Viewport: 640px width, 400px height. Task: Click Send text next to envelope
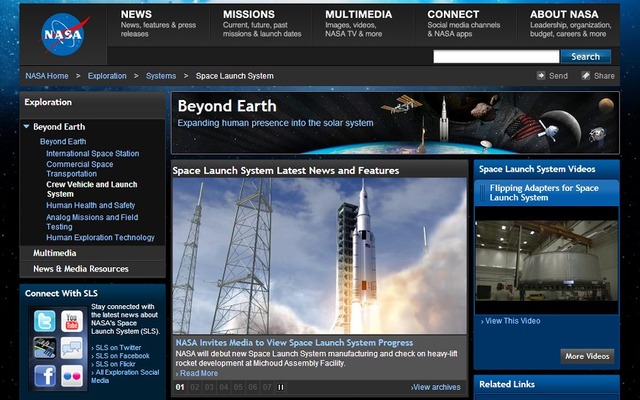pos(558,76)
